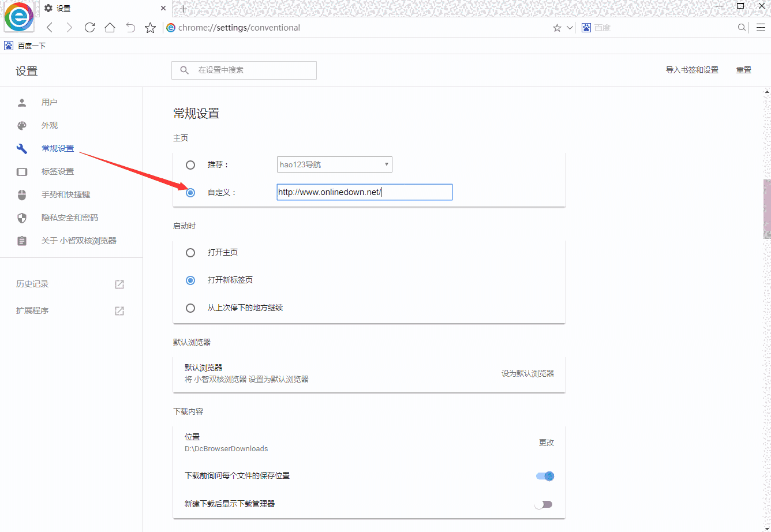The width and height of the screenshot is (771, 532).
Task: Select 打开主页 startup option
Action: (x=190, y=252)
